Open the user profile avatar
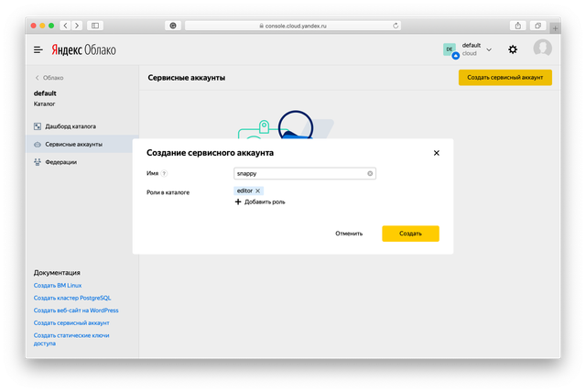 point(542,49)
